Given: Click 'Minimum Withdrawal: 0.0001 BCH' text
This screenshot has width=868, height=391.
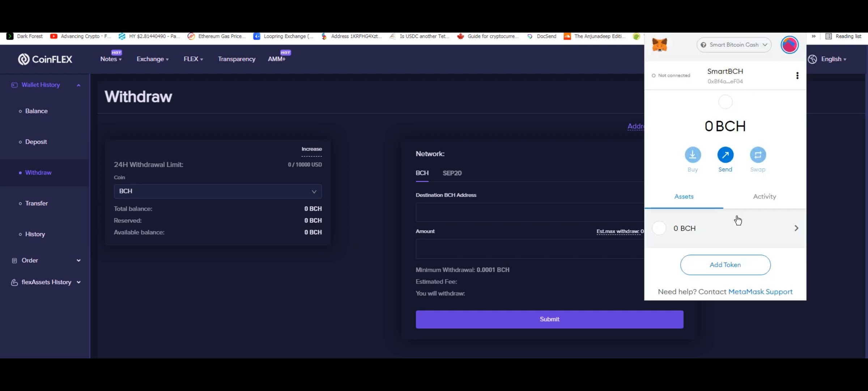Looking at the screenshot, I should click(463, 270).
